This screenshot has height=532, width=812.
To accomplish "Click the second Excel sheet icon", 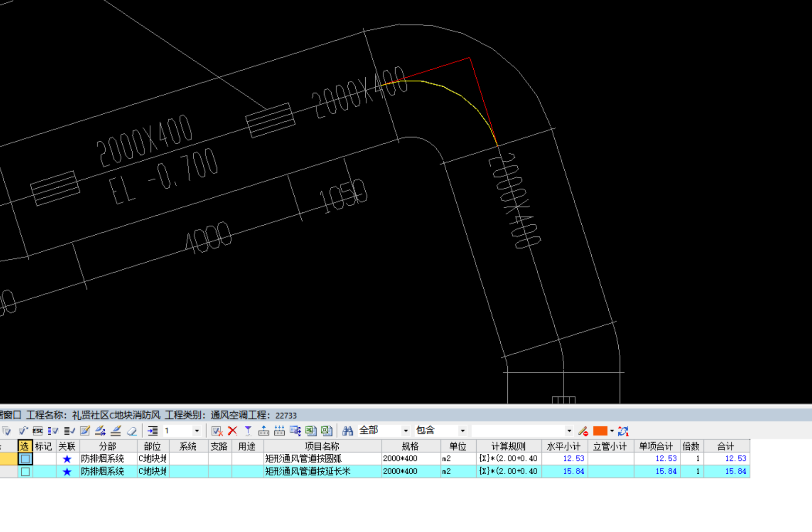I will tap(326, 431).
